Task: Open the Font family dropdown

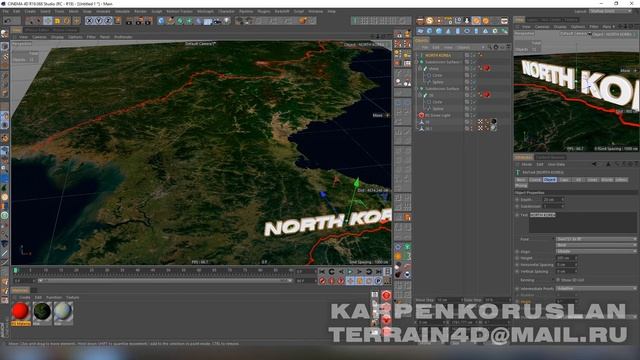Action: [x=596, y=239]
